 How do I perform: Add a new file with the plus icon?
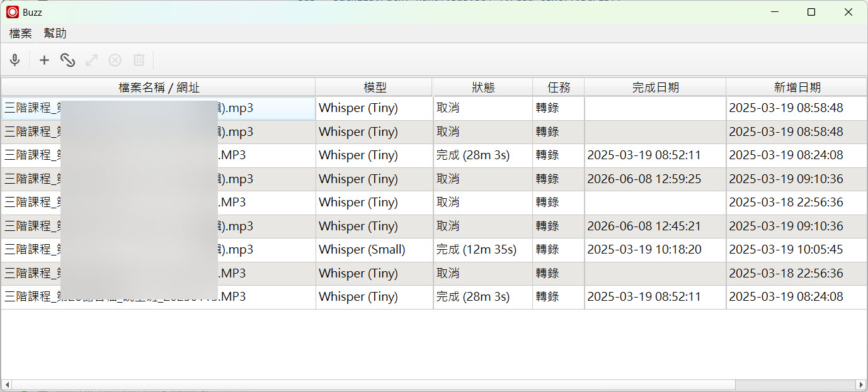(44, 60)
